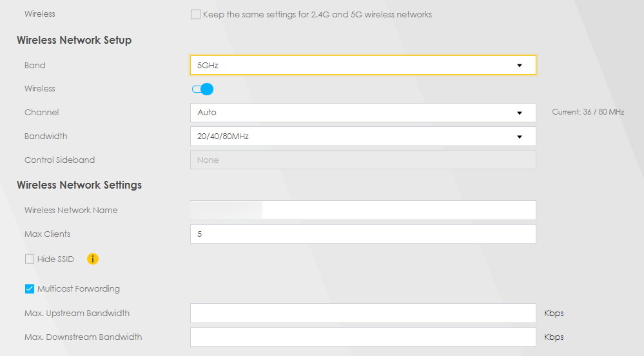Open the Channel dropdown set to Auto
The width and height of the screenshot is (644, 356).
[x=363, y=113]
